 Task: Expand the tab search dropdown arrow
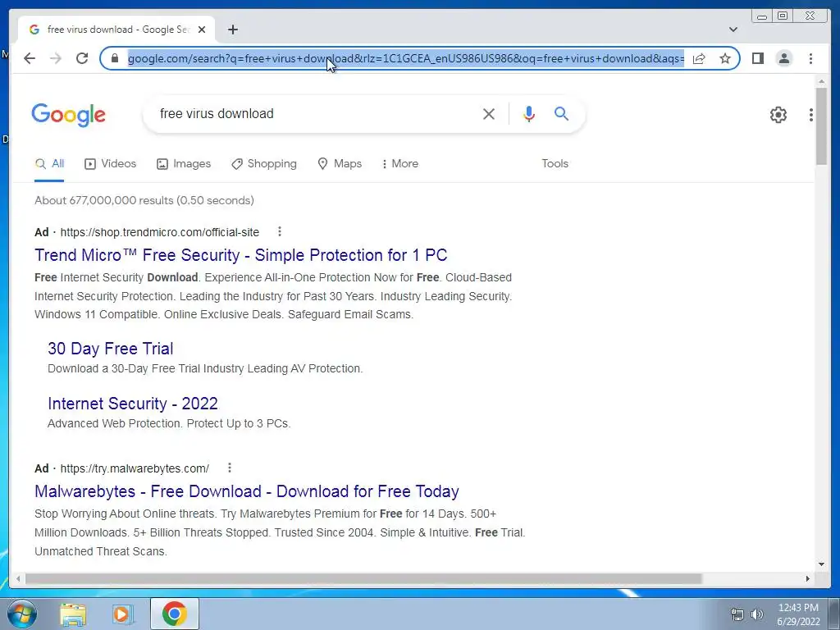(733, 30)
